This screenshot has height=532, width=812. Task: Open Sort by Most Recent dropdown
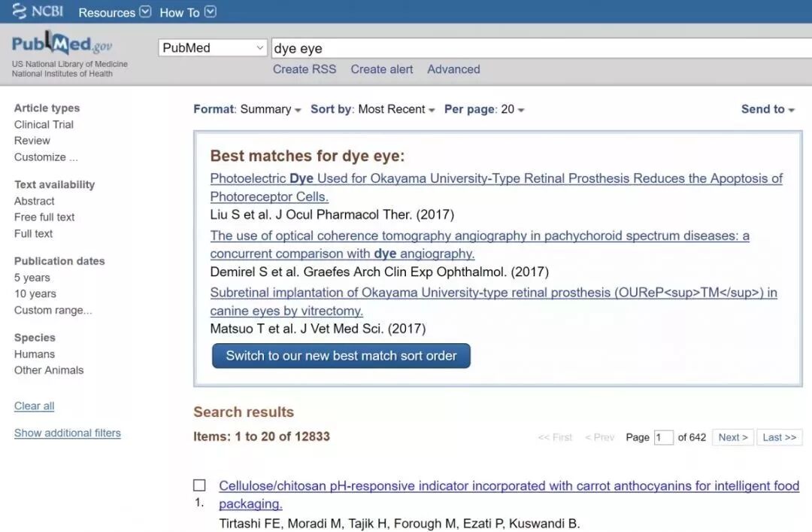tap(372, 109)
